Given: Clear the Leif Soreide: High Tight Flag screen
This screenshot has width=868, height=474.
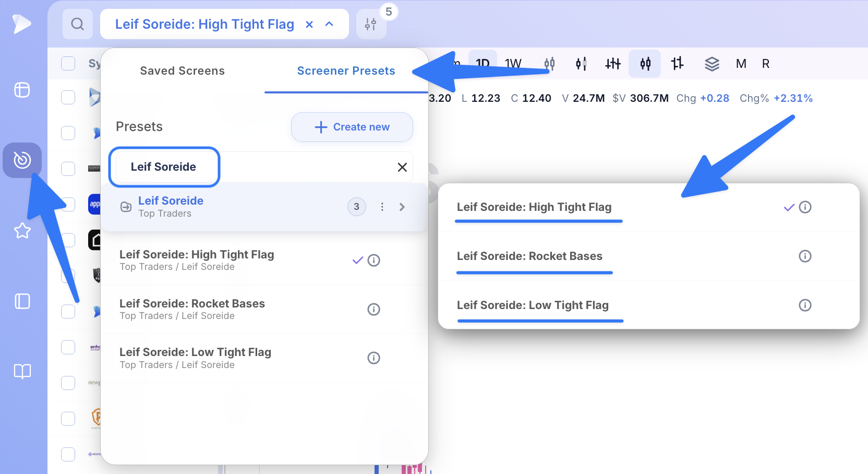Looking at the screenshot, I should pyautogui.click(x=309, y=24).
